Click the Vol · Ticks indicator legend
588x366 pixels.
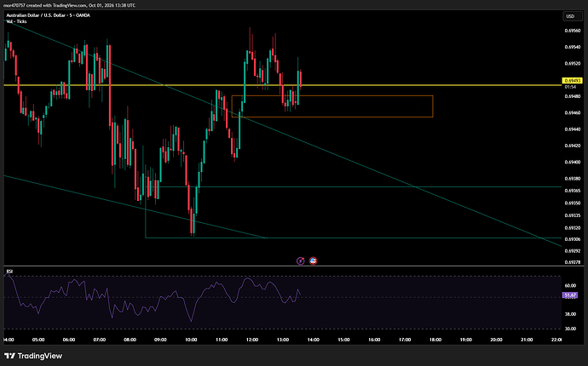tap(16, 21)
